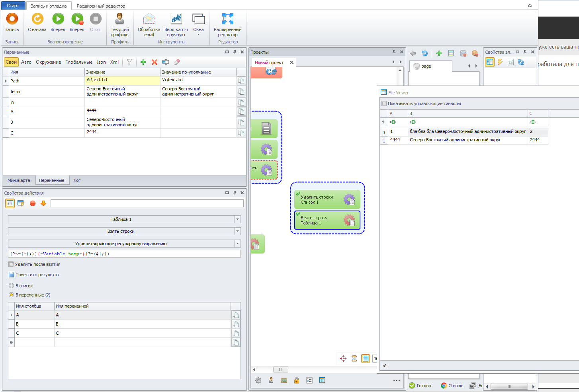Click the (?) help link near В переменные
This screenshot has width=579, height=392.
[48, 295]
